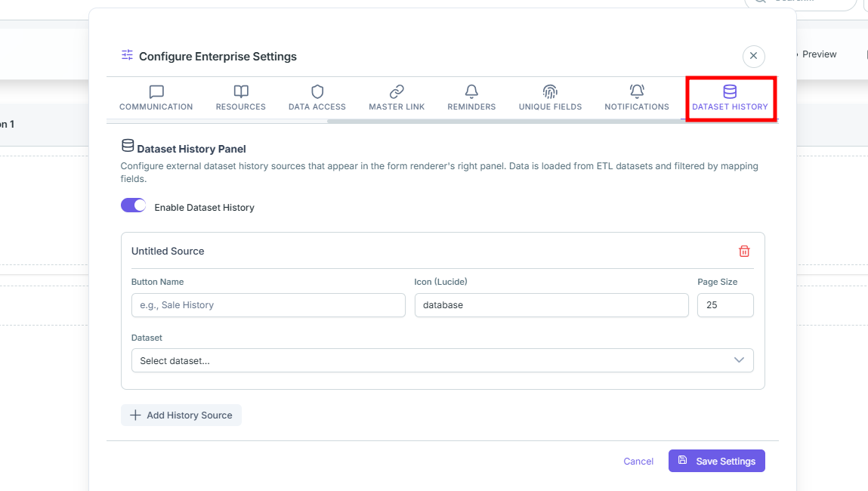This screenshot has width=868, height=491.
Task: Disable the Enable Dataset History toggle
Action: 134,205
